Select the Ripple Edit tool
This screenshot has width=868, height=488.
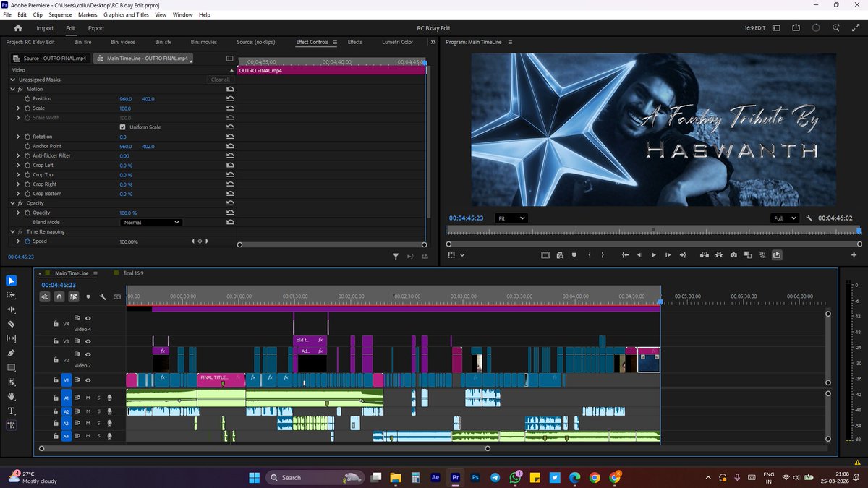[x=12, y=309]
